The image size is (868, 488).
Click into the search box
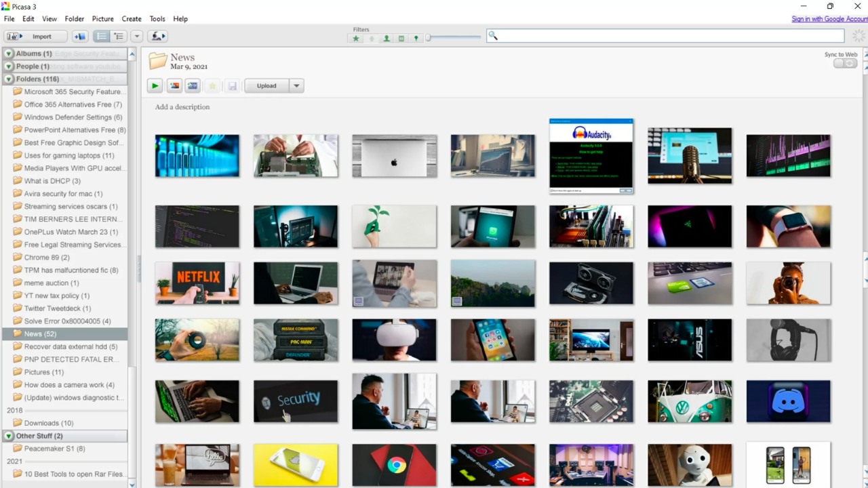(665, 36)
